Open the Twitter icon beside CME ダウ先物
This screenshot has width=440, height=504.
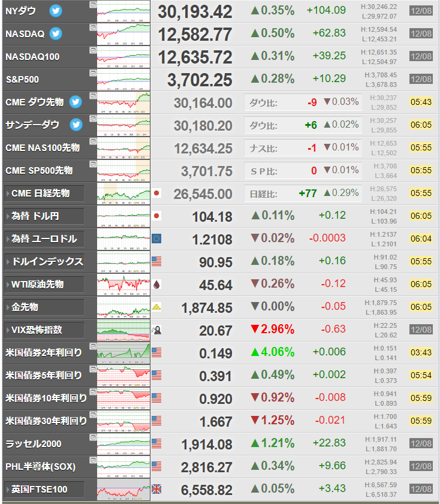(x=76, y=102)
